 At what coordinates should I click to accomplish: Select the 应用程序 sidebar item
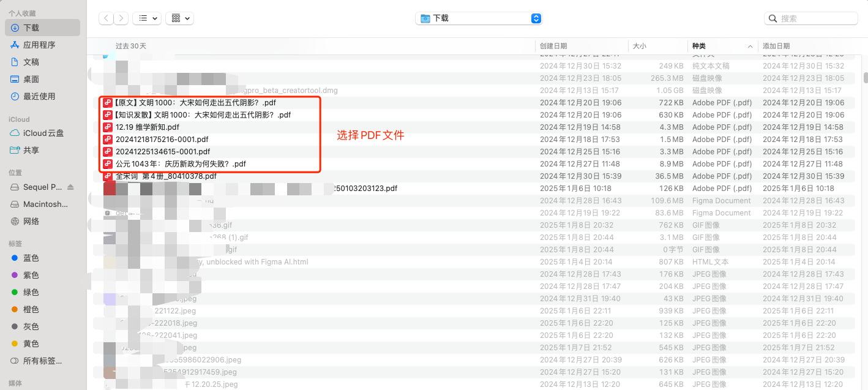click(39, 45)
